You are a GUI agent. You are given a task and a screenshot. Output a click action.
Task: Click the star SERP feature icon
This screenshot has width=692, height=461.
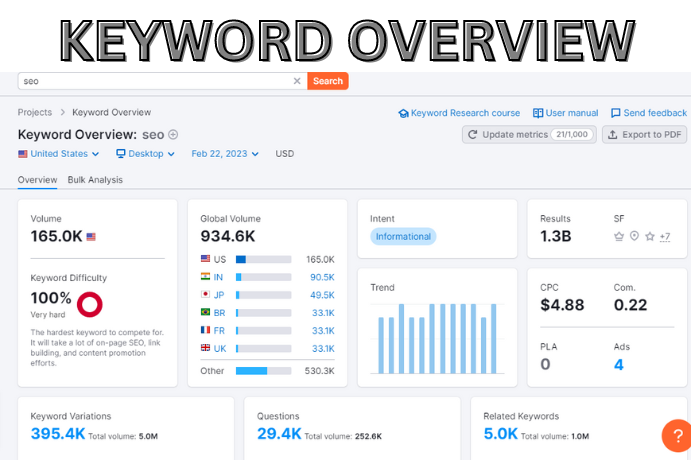tap(649, 237)
